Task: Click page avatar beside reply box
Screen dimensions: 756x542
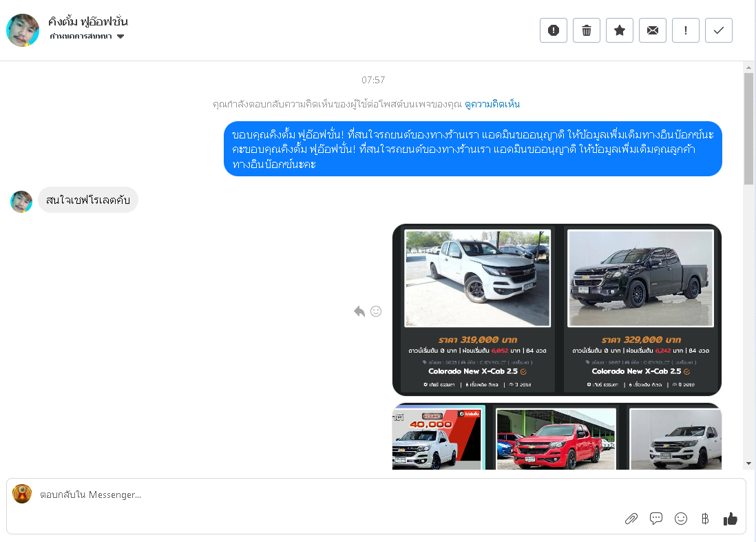Action: click(x=22, y=494)
